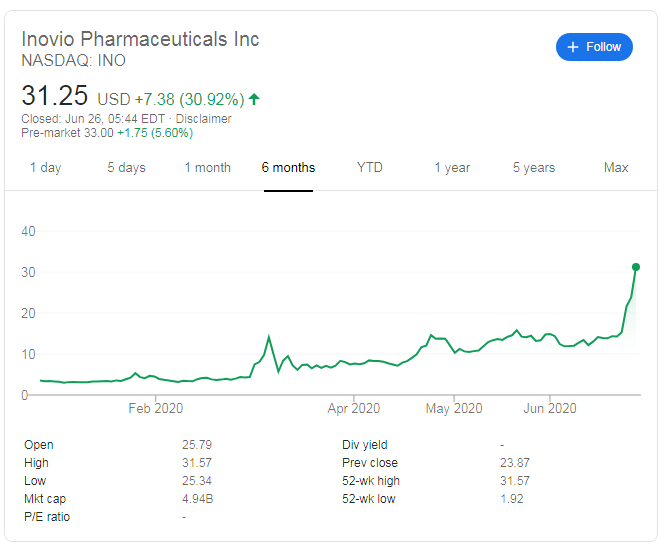
Task: Choose the 6 months tab
Action: coord(288,168)
